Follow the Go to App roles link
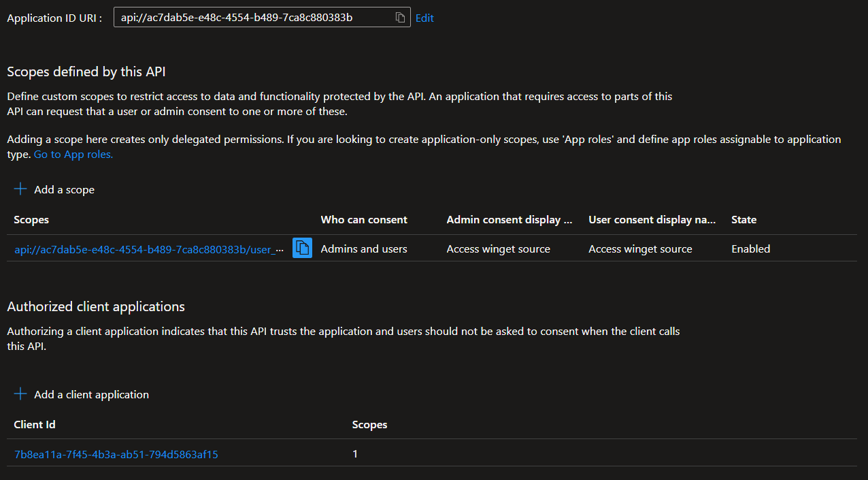The image size is (868, 480). (x=73, y=155)
